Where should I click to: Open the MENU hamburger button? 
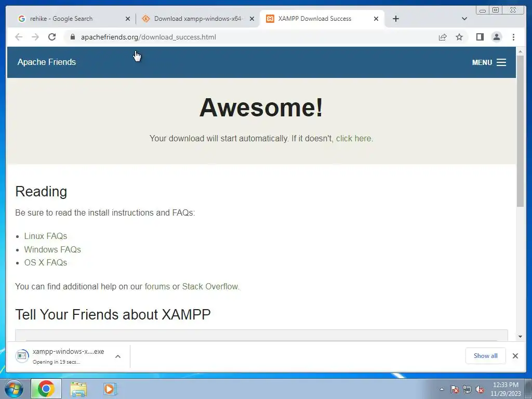489,62
